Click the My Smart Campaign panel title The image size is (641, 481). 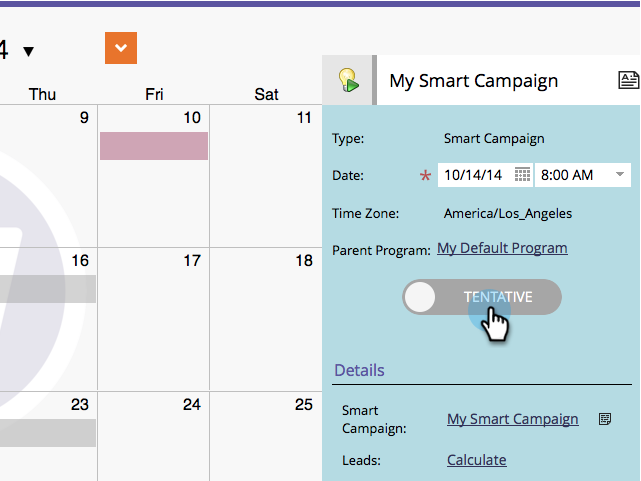pos(473,81)
